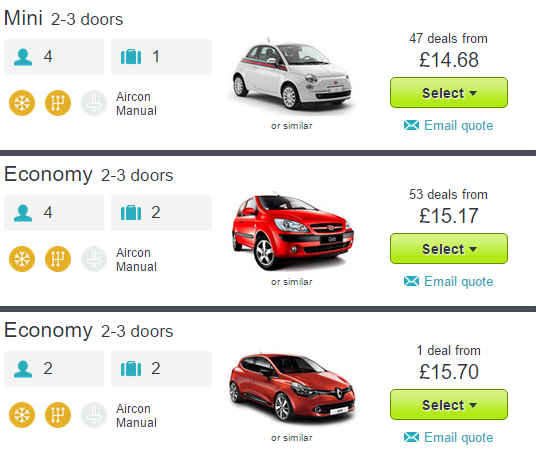Email quote for the £15.70 Economy deal
The height and width of the screenshot is (458, 536).
pos(458,437)
